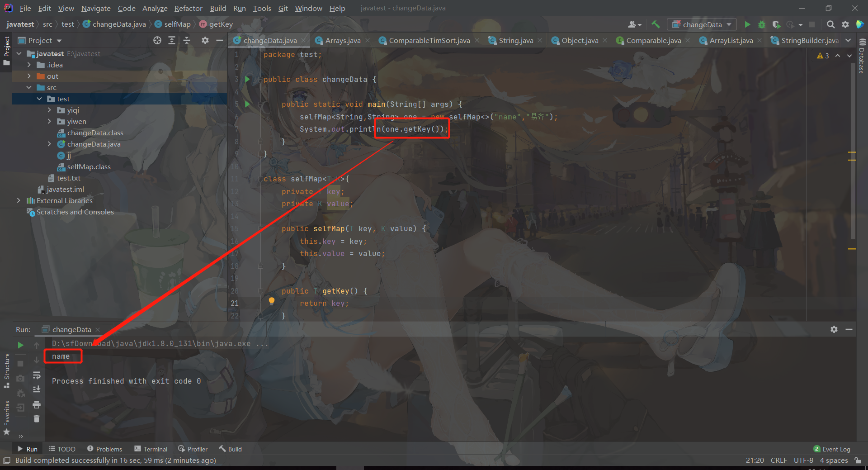Open Project panel options gear
Screen dimensions: 868x470
click(x=205, y=40)
